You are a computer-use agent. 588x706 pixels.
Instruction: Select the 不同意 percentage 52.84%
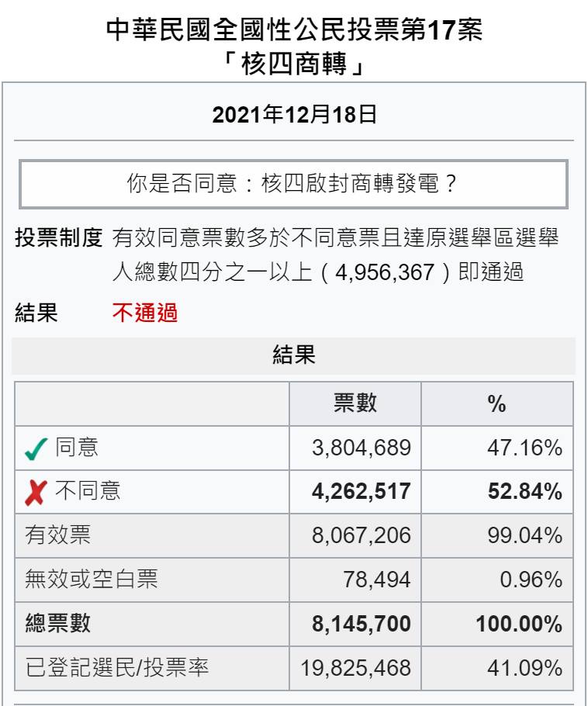tap(525, 491)
